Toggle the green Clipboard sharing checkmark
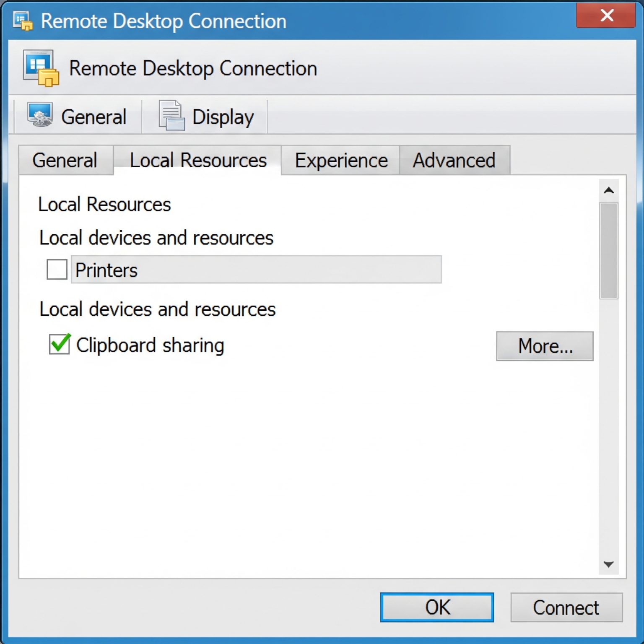 [59, 344]
